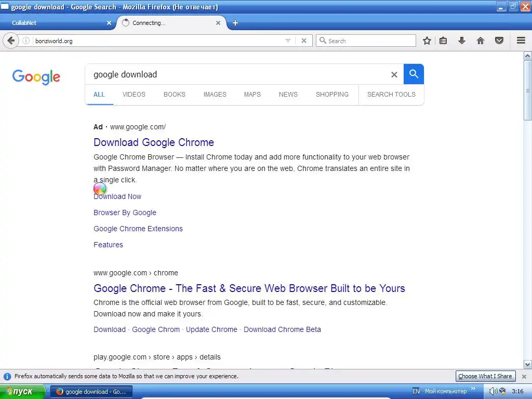Click the scrollbar up arrow
This screenshot has height=399, width=532.
pyautogui.click(x=528, y=56)
